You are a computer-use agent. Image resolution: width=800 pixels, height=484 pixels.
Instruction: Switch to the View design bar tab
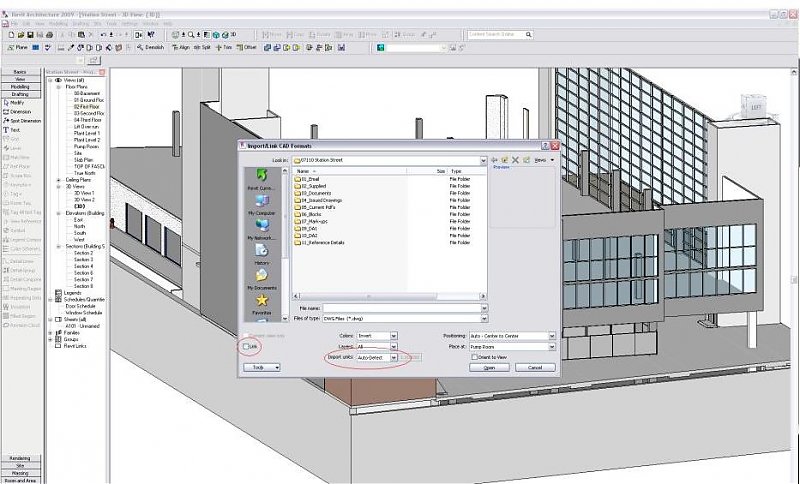point(20,80)
